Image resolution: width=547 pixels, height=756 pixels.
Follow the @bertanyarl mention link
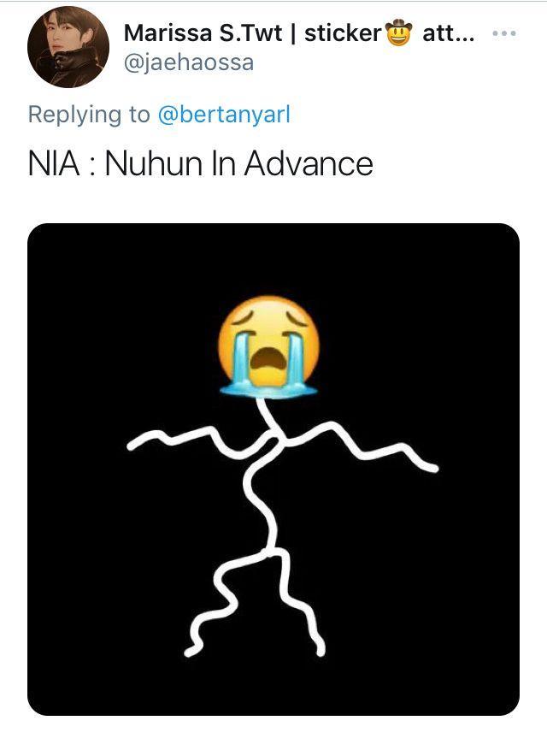(224, 115)
